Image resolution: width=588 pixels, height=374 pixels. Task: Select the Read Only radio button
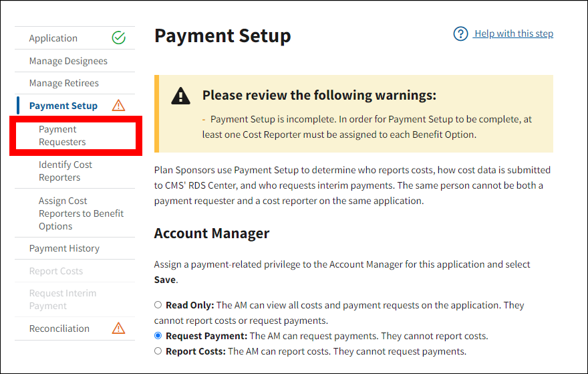click(x=158, y=305)
